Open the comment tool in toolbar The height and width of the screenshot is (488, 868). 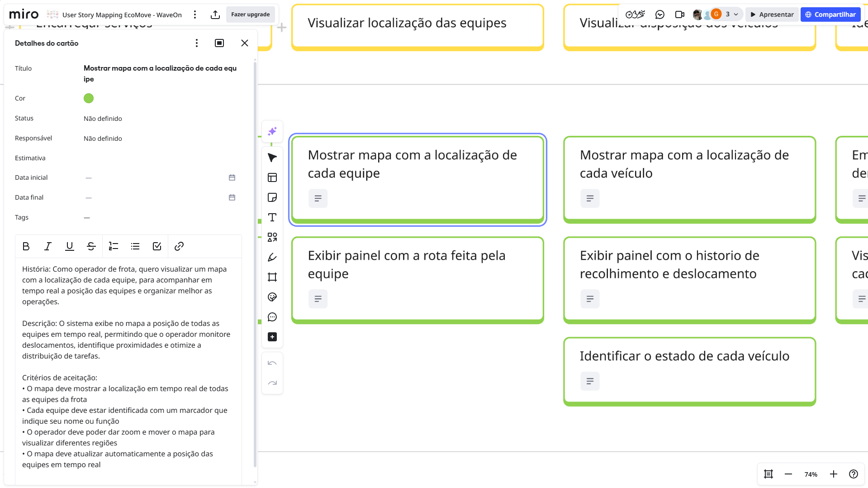(272, 317)
